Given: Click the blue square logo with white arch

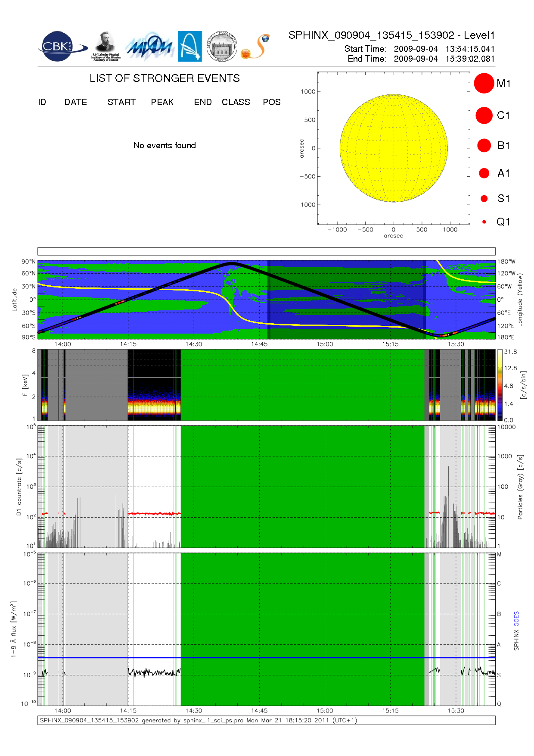Looking at the screenshot, I should coord(190,46).
